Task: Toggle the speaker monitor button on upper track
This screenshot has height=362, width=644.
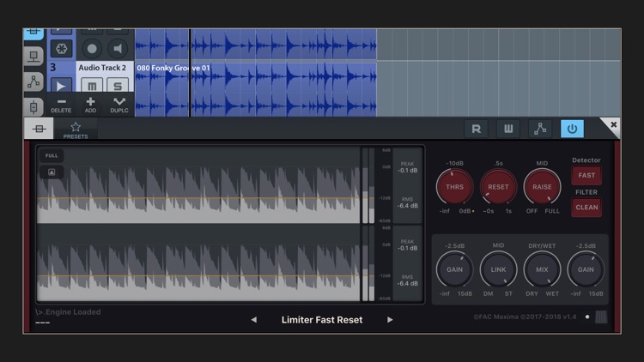Action: (118, 49)
